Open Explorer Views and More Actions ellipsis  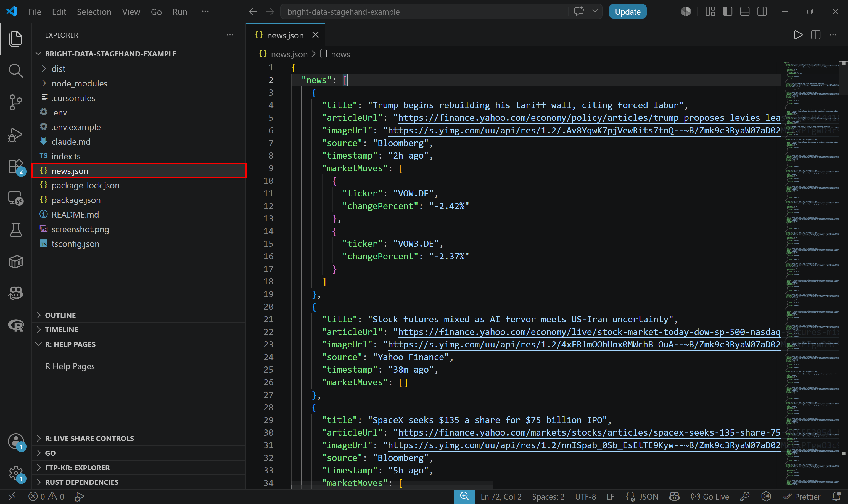(x=230, y=35)
